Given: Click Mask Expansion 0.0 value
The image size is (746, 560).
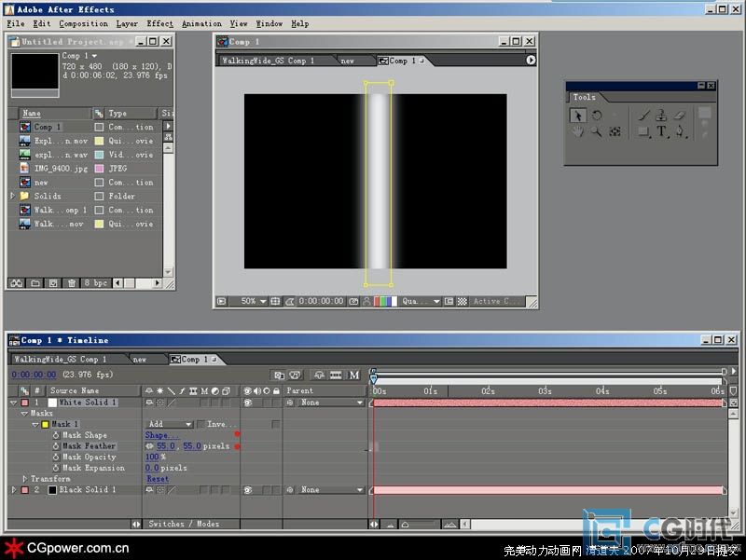Looking at the screenshot, I should (151, 468).
